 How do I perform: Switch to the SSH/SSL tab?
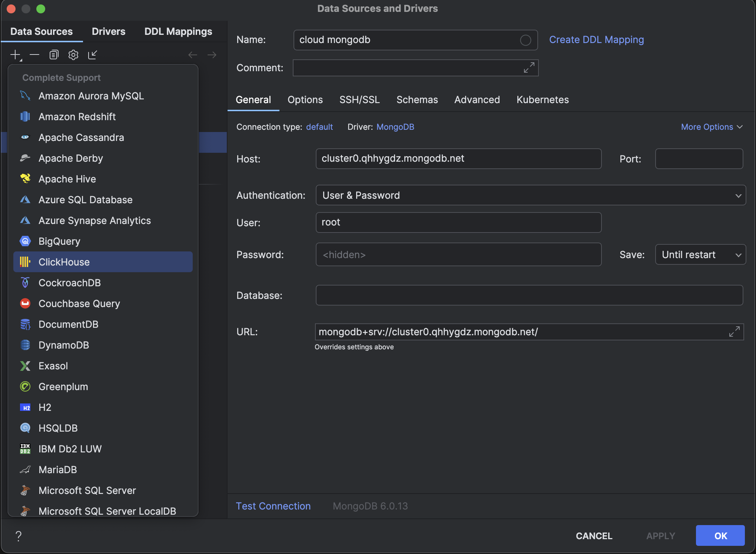click(359, 100)
